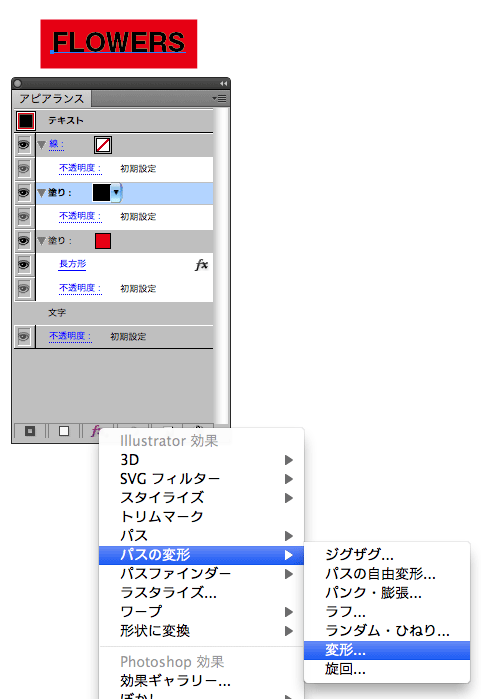Click the Add New Fill icon
The width and height of the screenshot is (481, 699).
coord(64,431)
